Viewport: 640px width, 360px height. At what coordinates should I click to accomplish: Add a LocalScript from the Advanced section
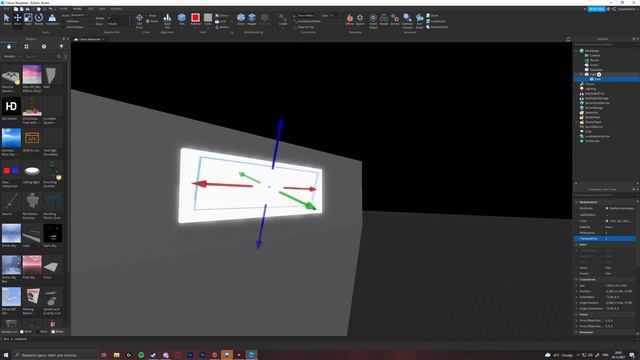click(436, 21)
